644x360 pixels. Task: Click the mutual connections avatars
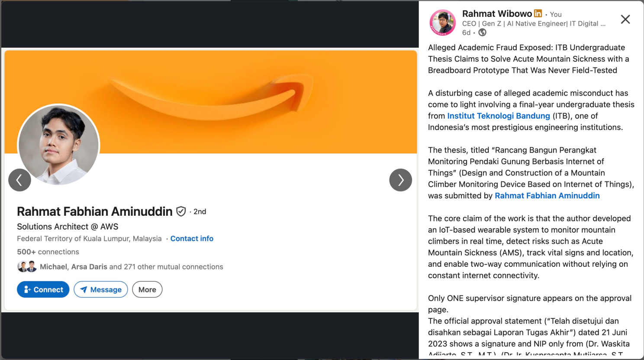tap(27, 266)
